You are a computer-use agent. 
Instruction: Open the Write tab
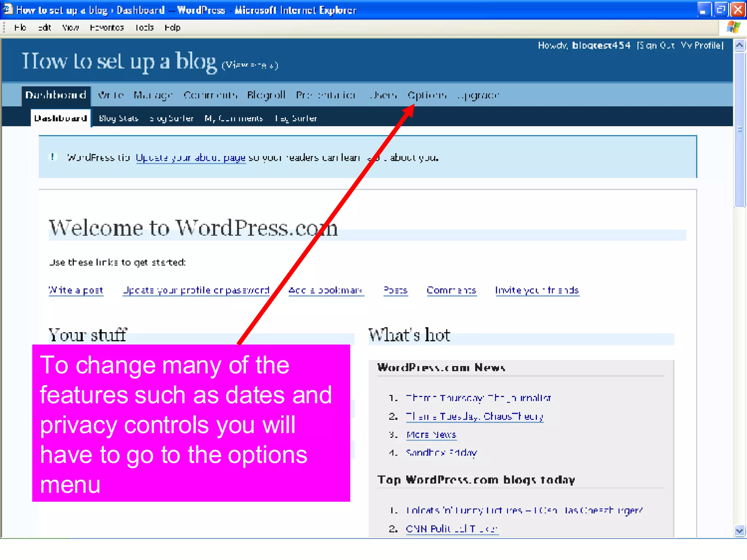point(111,95)
